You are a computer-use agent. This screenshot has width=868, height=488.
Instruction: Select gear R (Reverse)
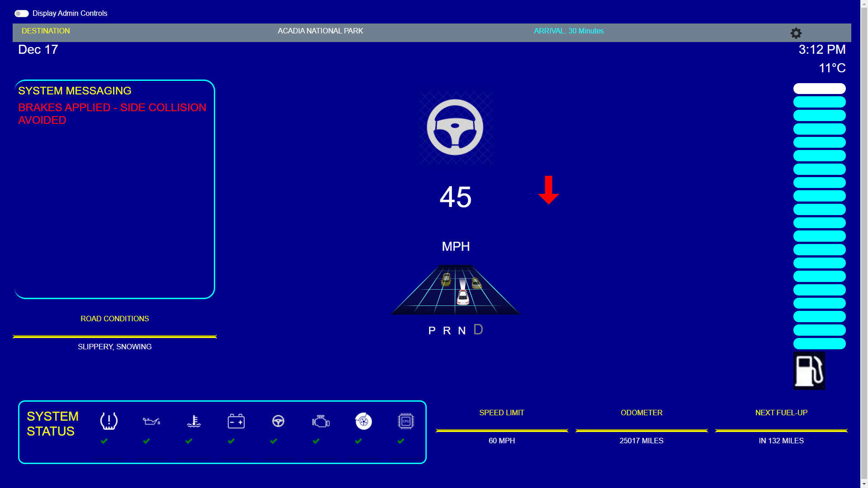(447, 331)
